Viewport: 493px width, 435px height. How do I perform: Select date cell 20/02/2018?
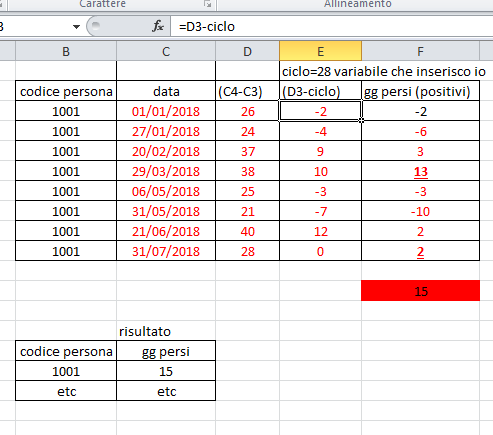pyautogui.click(x=166, y=151)
